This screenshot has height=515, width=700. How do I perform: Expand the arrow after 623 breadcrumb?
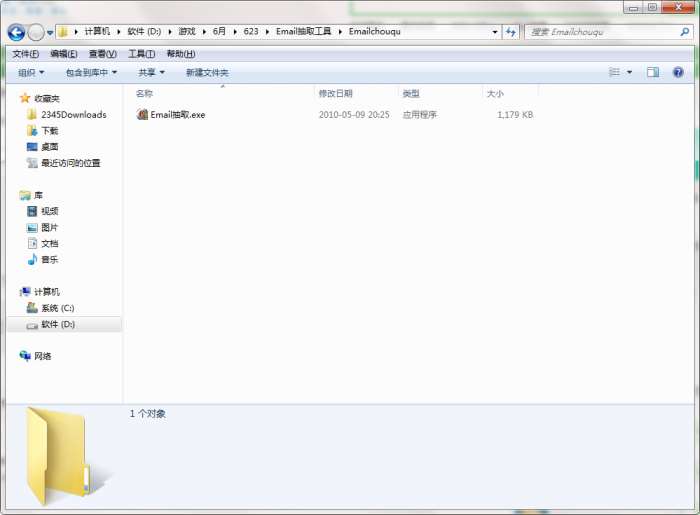click(x=267, y=32)
